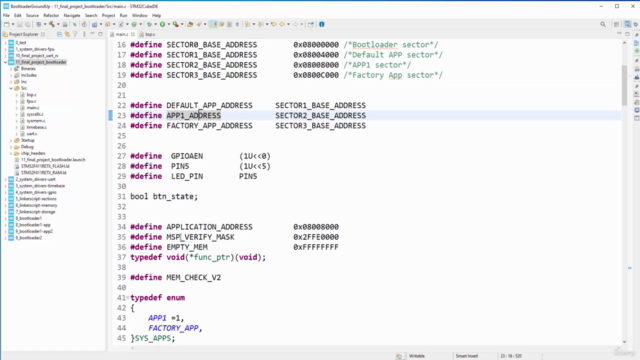Select the 5_linkerscript-sections project

[x=36, y=199]
